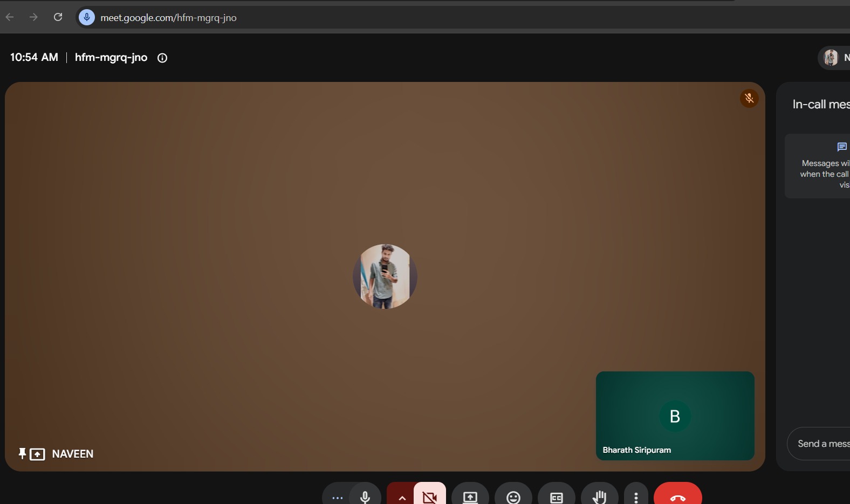Viewport: 850px width, 504px height.
Task: Toggle the microphone button
Action: click(365, 496)
